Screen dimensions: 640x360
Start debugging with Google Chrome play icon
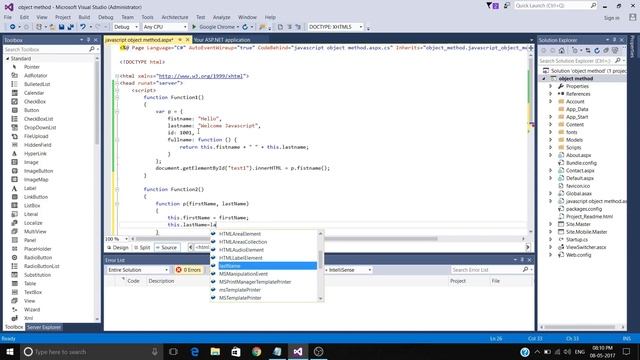(194, 27)
